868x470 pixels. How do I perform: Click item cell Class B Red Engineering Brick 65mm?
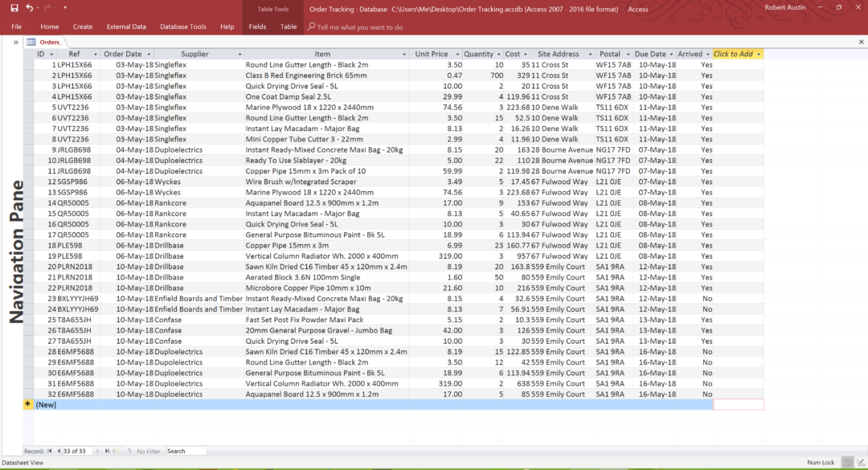tap(326, 76)
